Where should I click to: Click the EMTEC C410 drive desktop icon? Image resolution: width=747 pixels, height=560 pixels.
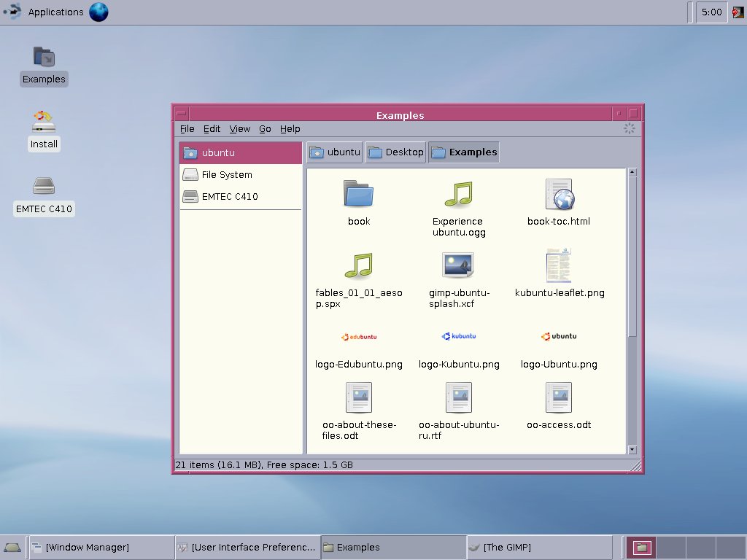(x=44, y=186)
